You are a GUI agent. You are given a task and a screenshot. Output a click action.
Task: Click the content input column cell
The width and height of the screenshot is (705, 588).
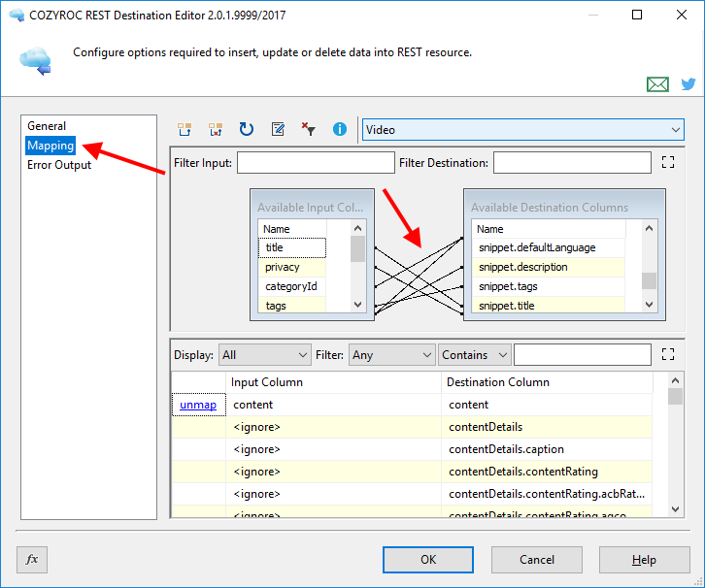333,405
